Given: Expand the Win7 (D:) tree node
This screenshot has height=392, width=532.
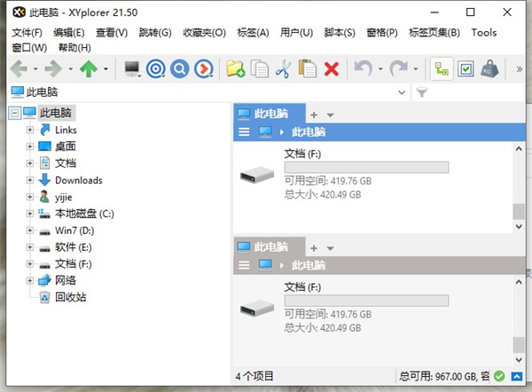Looking at the screenshot, I should pos(30,231).
